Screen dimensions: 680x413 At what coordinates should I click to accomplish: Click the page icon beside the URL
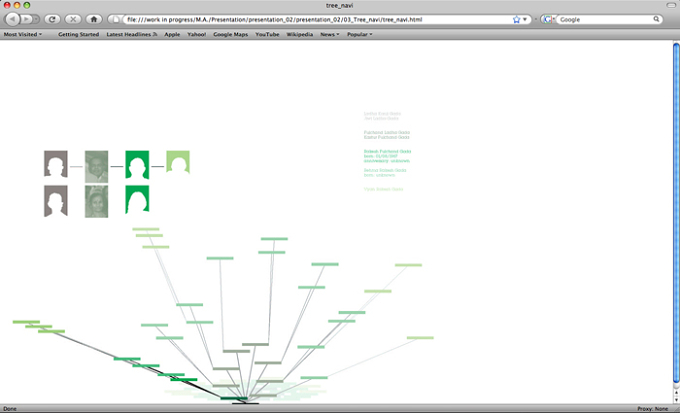coord(116,20)
